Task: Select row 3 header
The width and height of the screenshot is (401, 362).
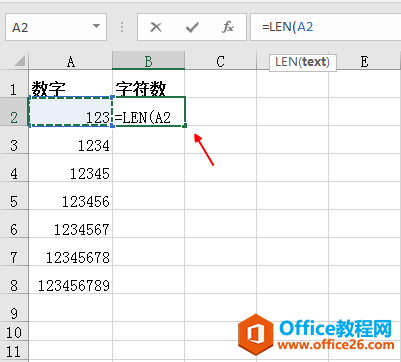Action: (14, 140)
